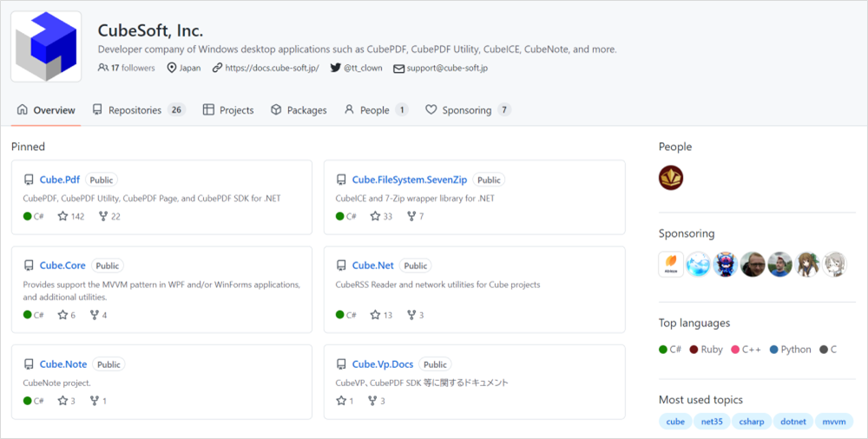This screenshot has height=439, width=868.
Task: Select the Overview tab
Action: point(46,110)
